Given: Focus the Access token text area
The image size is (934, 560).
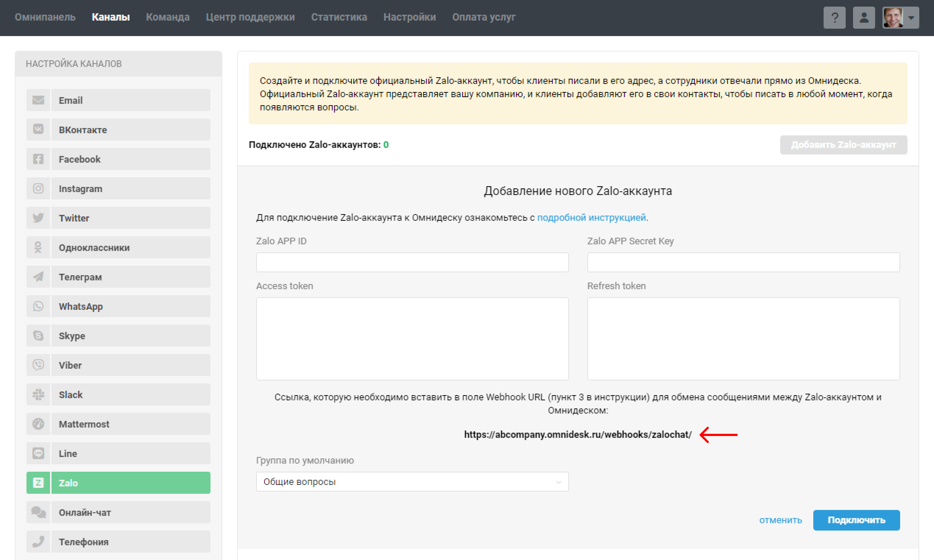Looking at the screenshot, I should [412, 339].
